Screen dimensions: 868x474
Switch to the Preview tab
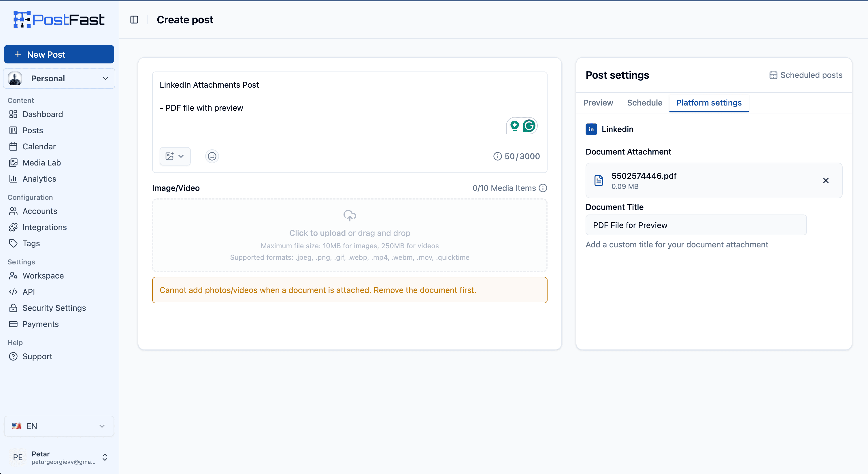[598, 103]
